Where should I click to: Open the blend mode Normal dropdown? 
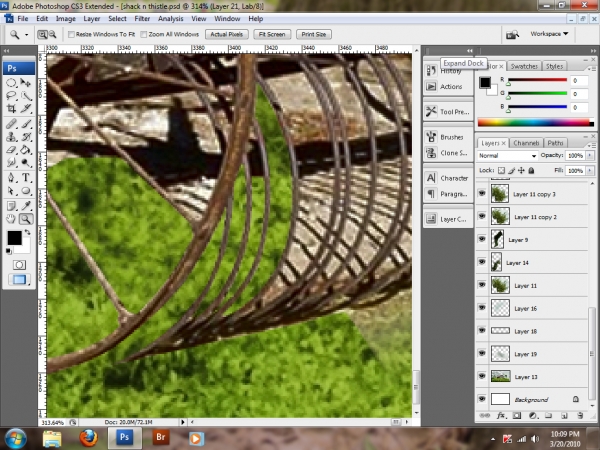coord(507,156)
